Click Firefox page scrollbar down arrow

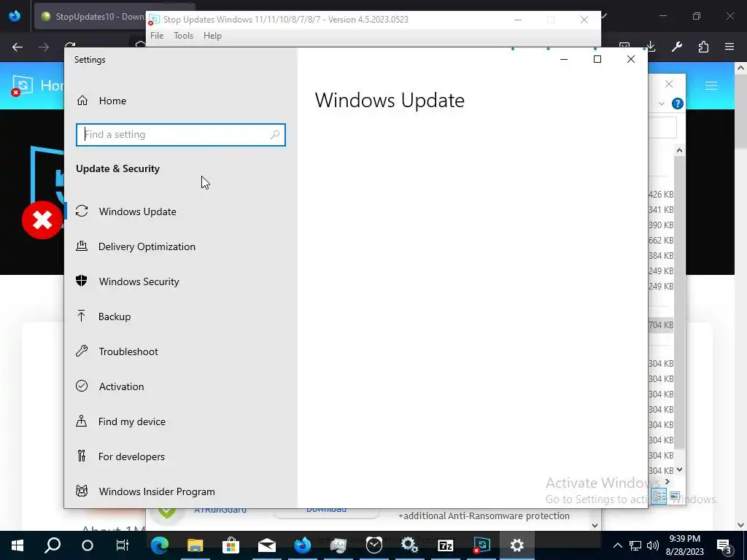[741, 525]
